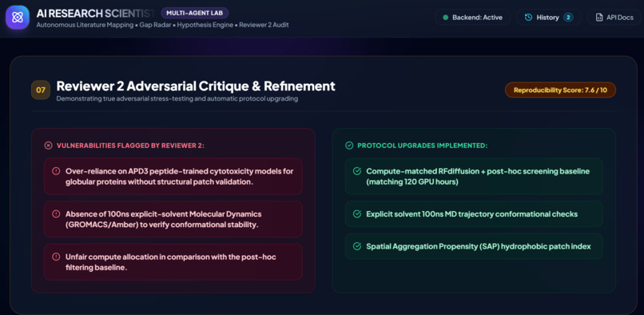The image size is (644, 315).
Task: Click the check icon beside Protocol Upgrades Implemented
Action: tap(349, 146)
